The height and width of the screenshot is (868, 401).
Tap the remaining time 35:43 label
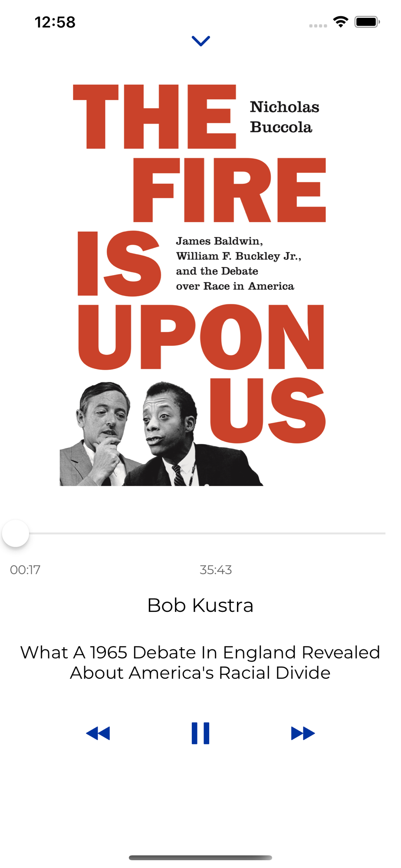tap(216, 569)
